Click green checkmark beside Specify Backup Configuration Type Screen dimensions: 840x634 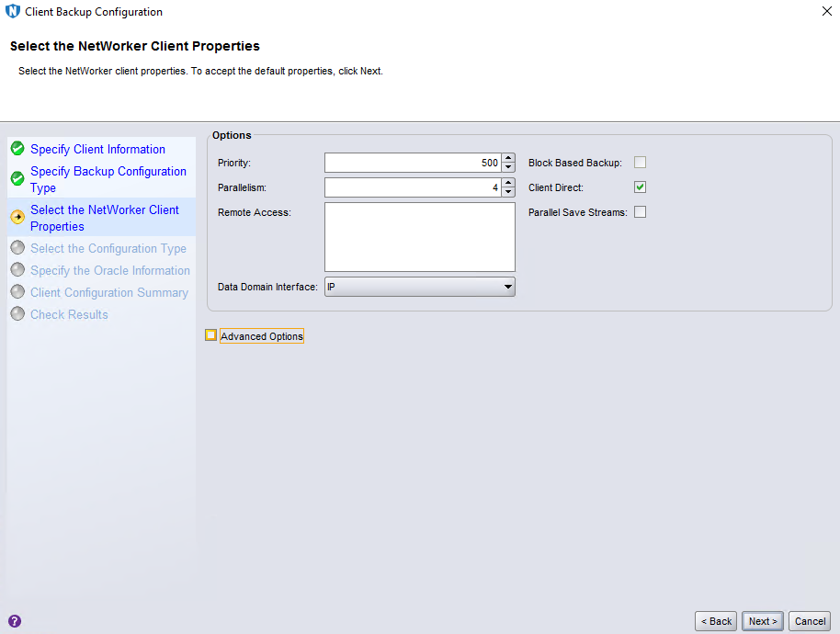click(17, 178)
